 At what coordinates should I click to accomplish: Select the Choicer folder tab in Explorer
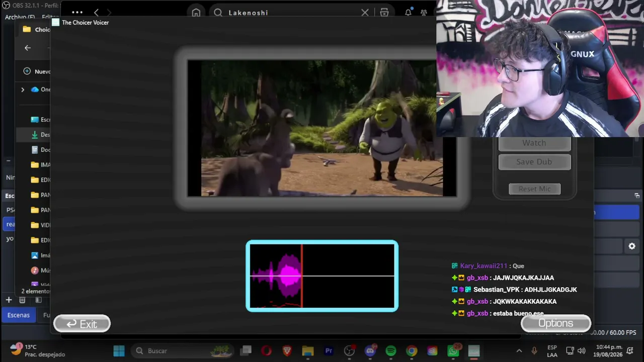(36, 30)
